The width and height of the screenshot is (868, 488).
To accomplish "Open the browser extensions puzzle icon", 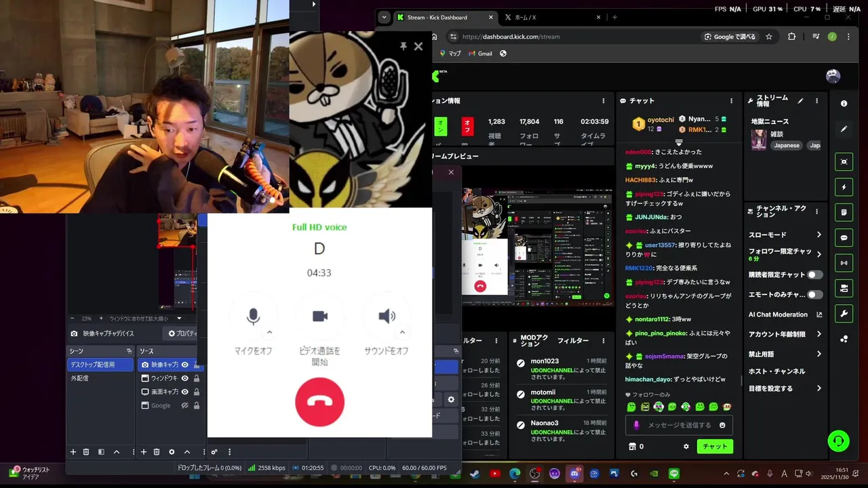I will (x=791, y=37).
